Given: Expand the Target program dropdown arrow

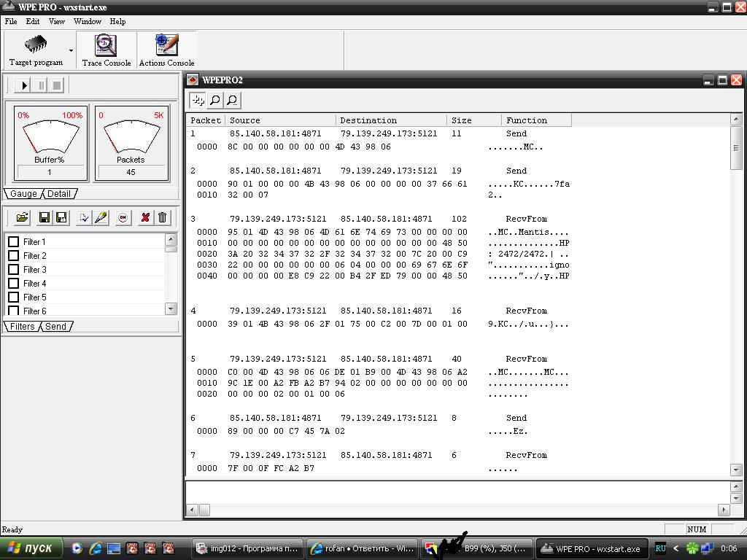Looking at the screenshot, I should pyautogui.click(x=71, y=50).
